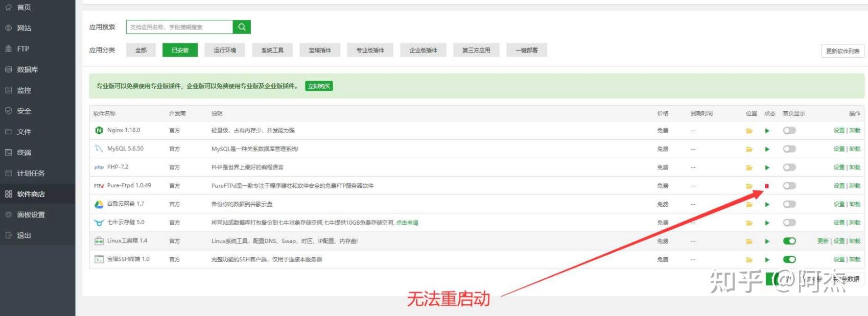Open Linux工具箱 folder location icon
This screenshot has width=868, height=316.
pos(749,241)
